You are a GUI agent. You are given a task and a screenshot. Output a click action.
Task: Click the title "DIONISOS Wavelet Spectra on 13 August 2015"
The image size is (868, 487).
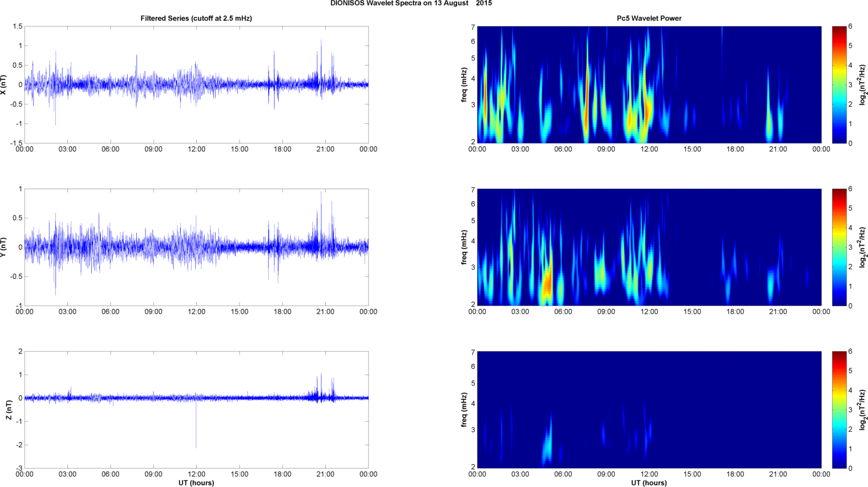[x=411, y=3]
